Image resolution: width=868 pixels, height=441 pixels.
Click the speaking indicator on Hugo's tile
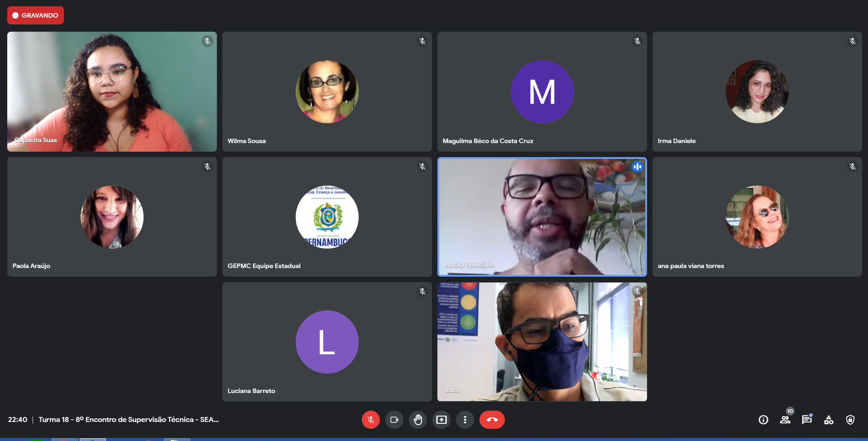tap(637, 167)
